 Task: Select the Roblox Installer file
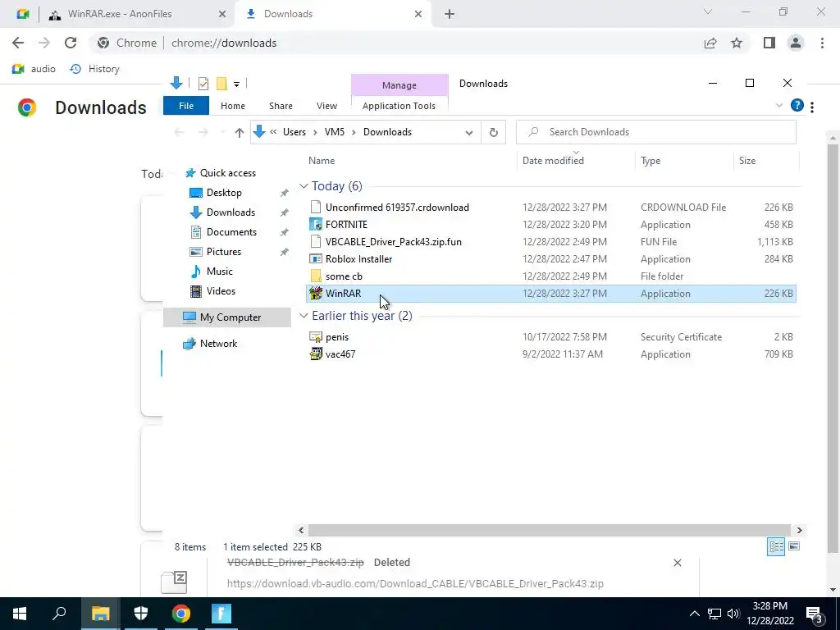[x=550, y=258]
